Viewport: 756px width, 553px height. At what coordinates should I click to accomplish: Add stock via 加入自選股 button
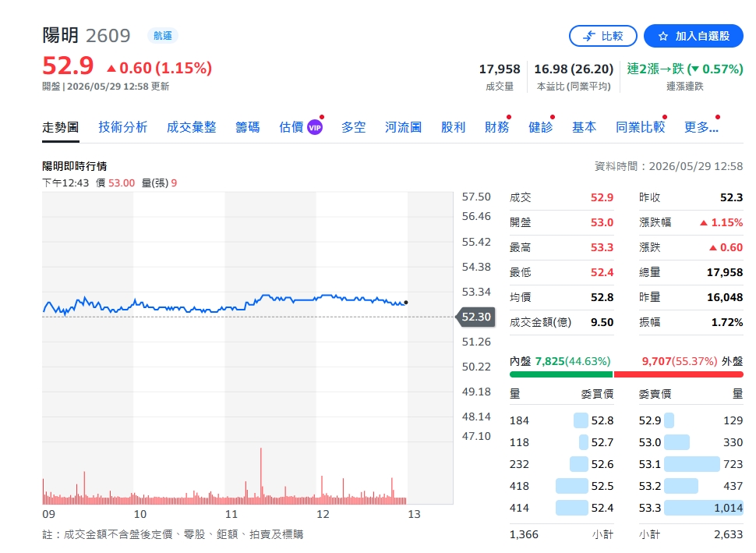pos(694,36)
